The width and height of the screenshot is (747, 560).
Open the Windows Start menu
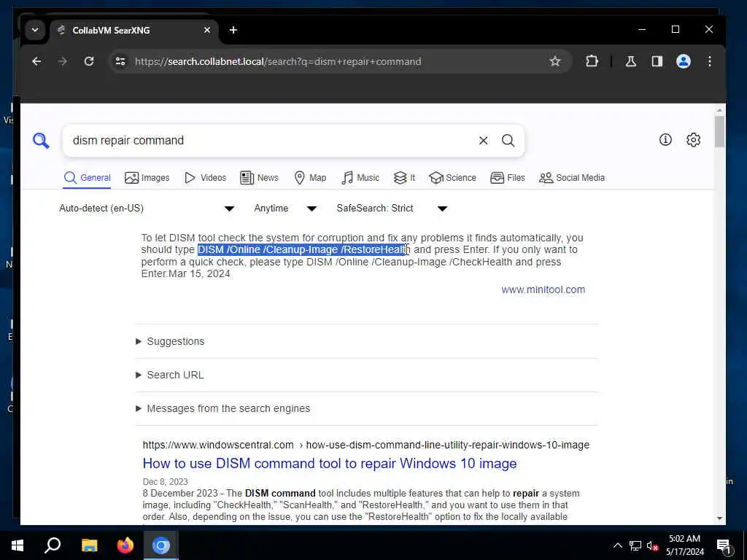[18, 545]
